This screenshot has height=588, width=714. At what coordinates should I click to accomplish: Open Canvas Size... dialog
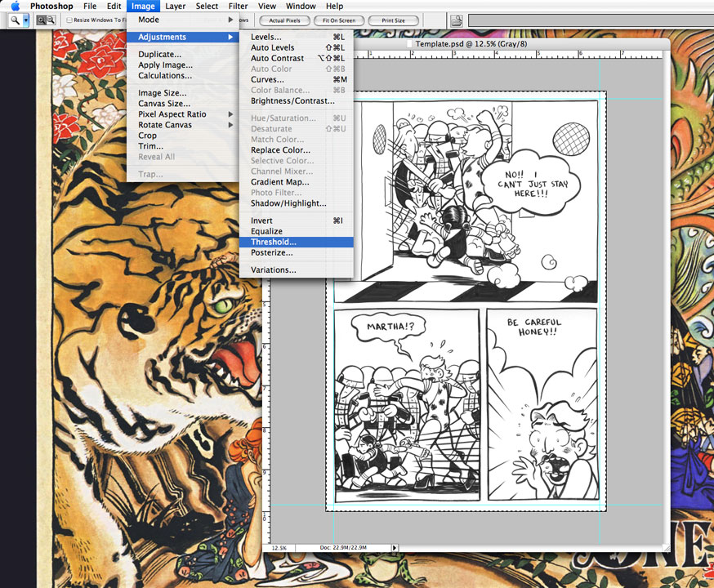[x=183, y=104]
